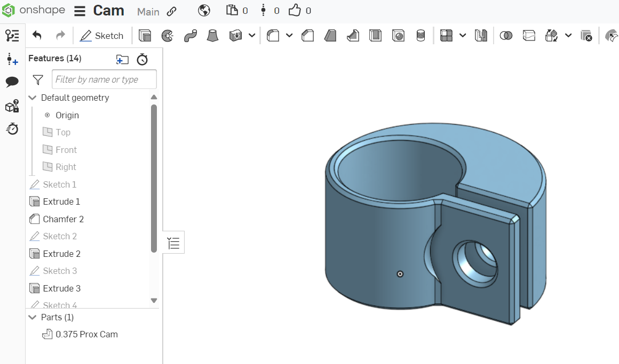
Task: Toggle the filter funnel in Features panel
Action: point(38,79)
